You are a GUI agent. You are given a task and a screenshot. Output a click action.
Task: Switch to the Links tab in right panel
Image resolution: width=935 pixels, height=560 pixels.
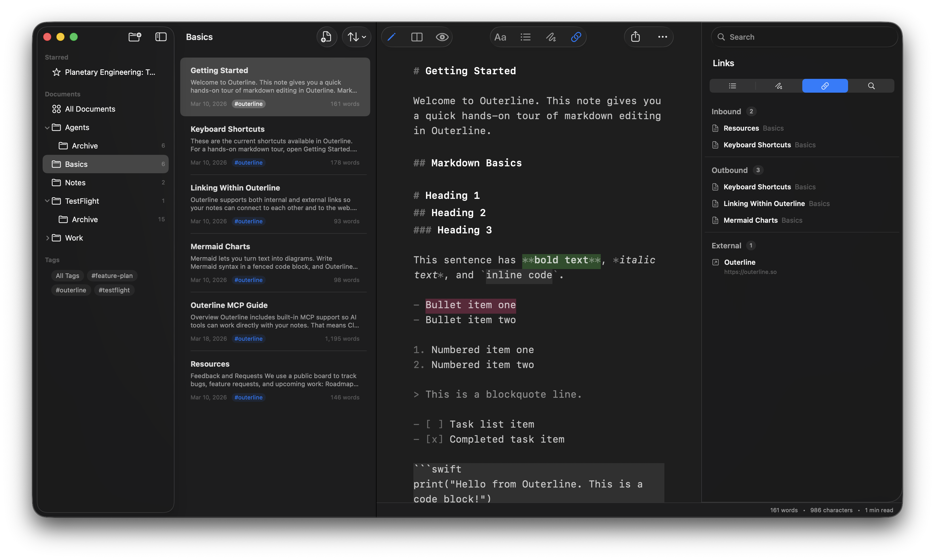[x=825, y=86]
